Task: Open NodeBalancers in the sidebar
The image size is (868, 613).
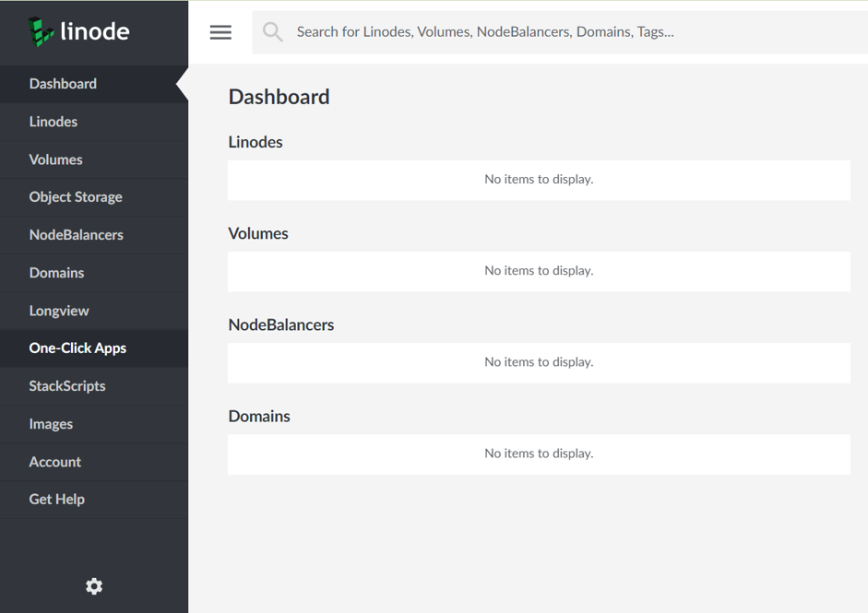Action: (94, 235)
